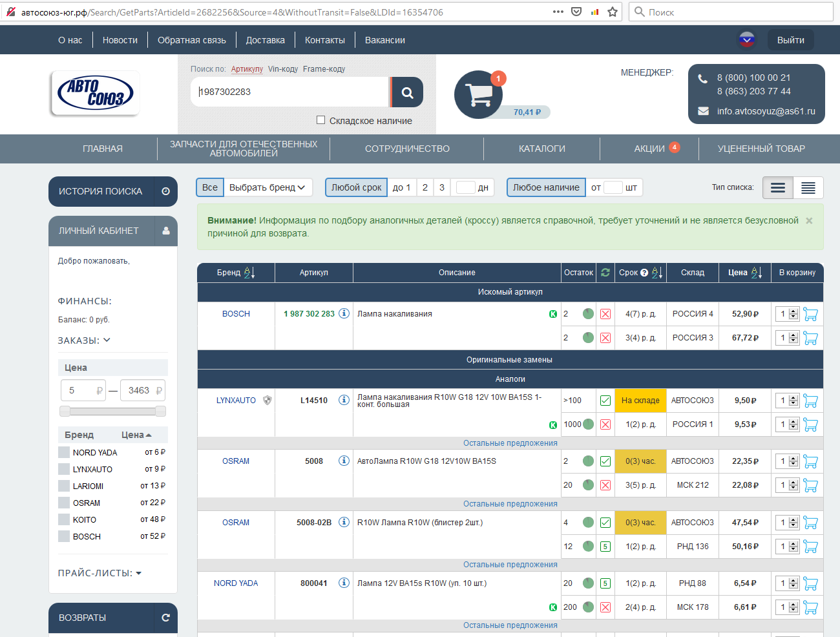The width and height of the screenshot is (840, 637).
Task: Switch to compact list view icon
Action: point(808,188)
